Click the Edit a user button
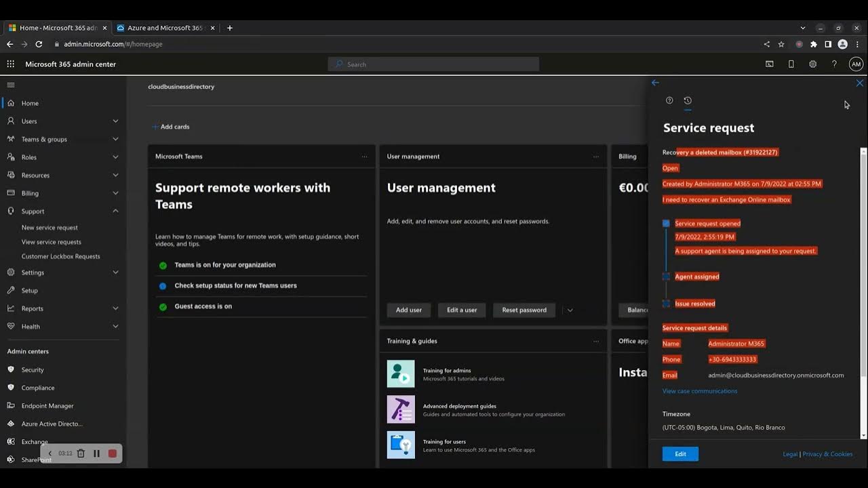The image size is (868, 488). 462,310
